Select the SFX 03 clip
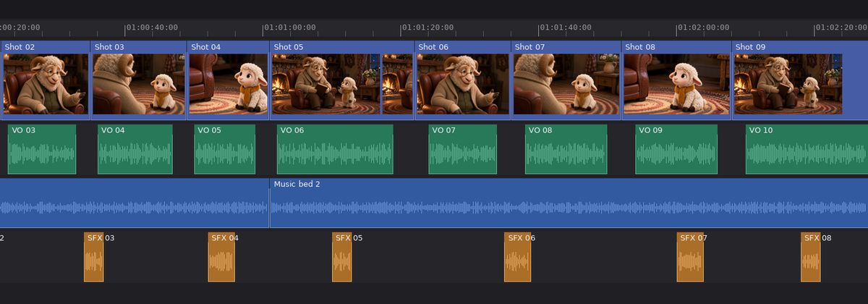This screenshot has width=868, height=304. pyautogui.click(x=94, y=257)
